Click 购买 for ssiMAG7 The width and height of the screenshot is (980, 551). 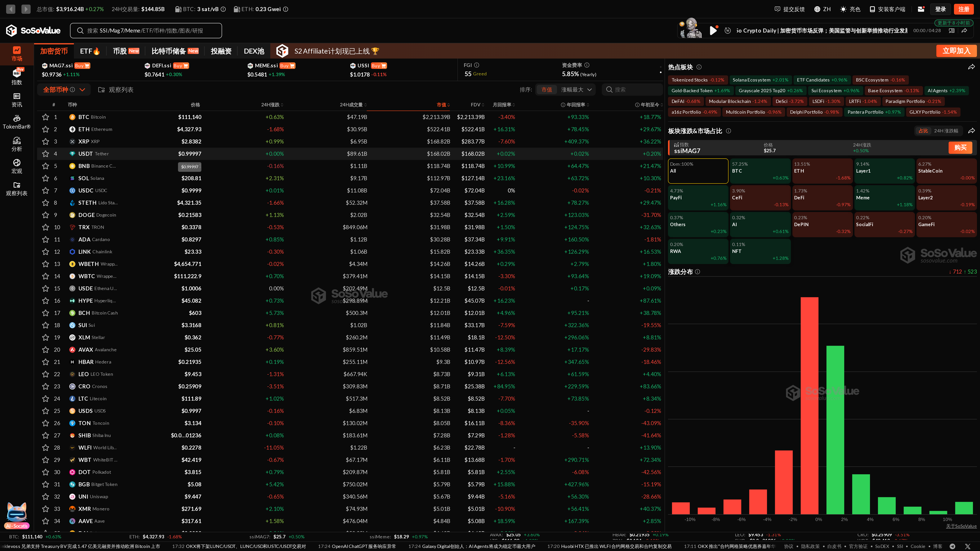pos(960,148)
